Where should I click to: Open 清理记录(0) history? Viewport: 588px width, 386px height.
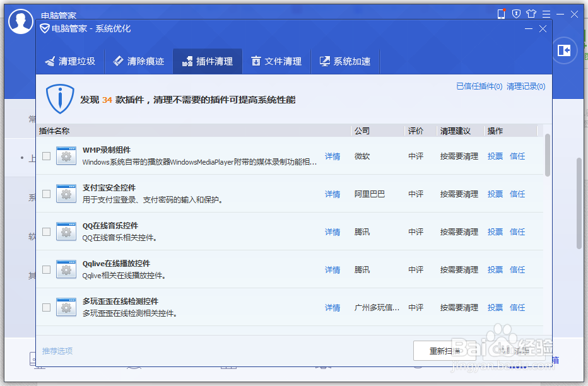click(526, 86)
